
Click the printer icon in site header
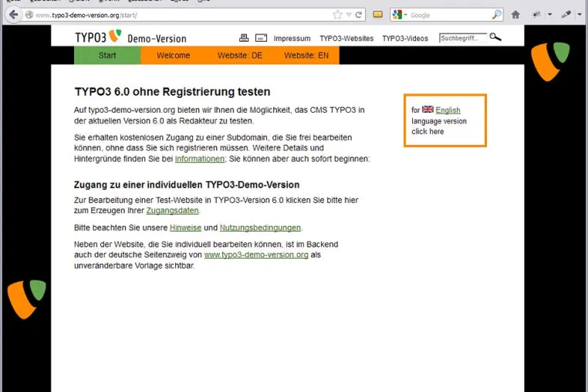point(244,38)
